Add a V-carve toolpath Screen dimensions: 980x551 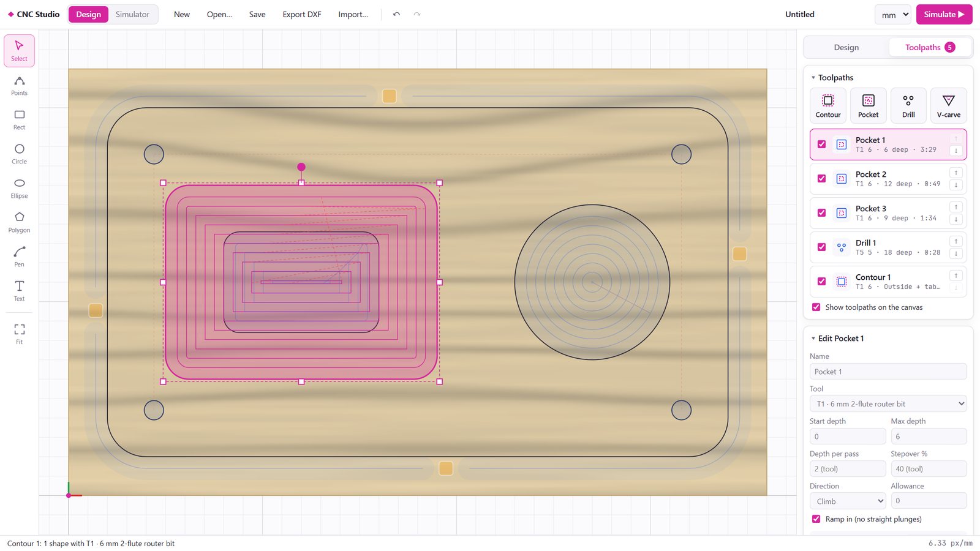tap(948, 105)
